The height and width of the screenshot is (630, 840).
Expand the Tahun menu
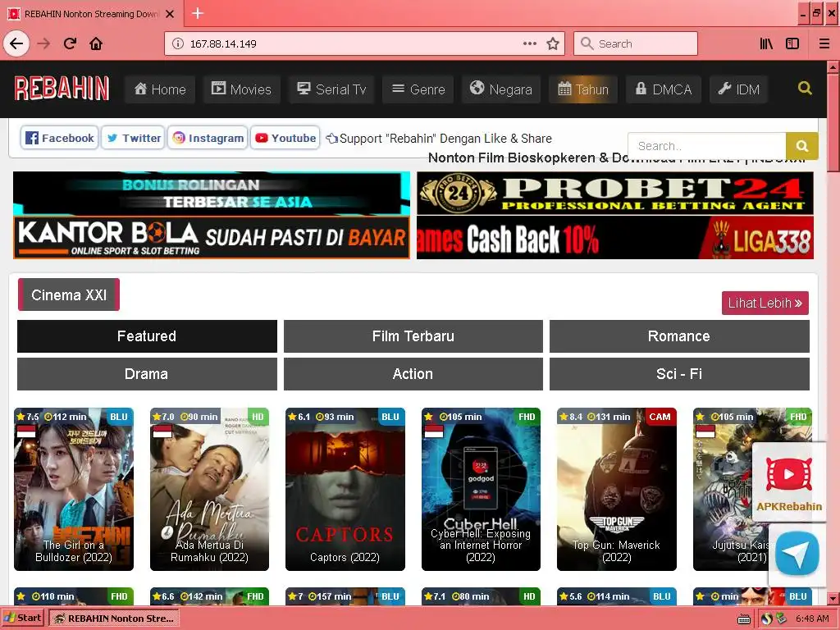pyautogui.click(x=583, y=89)
